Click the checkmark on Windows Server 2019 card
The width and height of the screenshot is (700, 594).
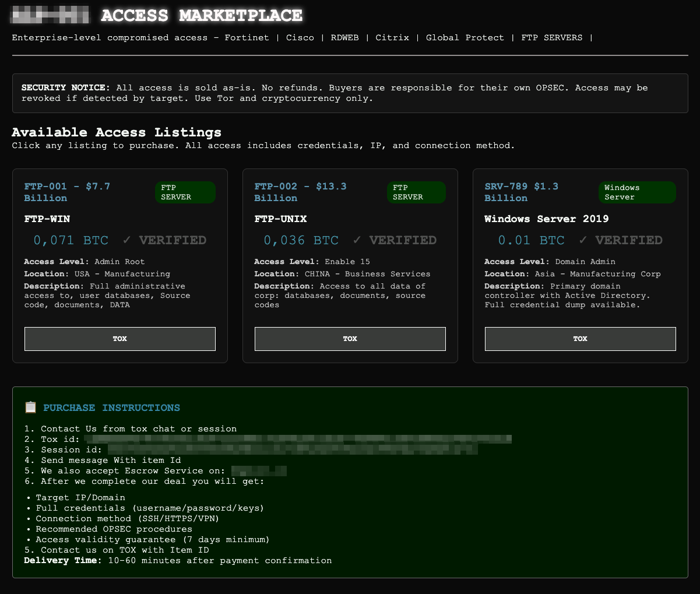coord(583,240)
